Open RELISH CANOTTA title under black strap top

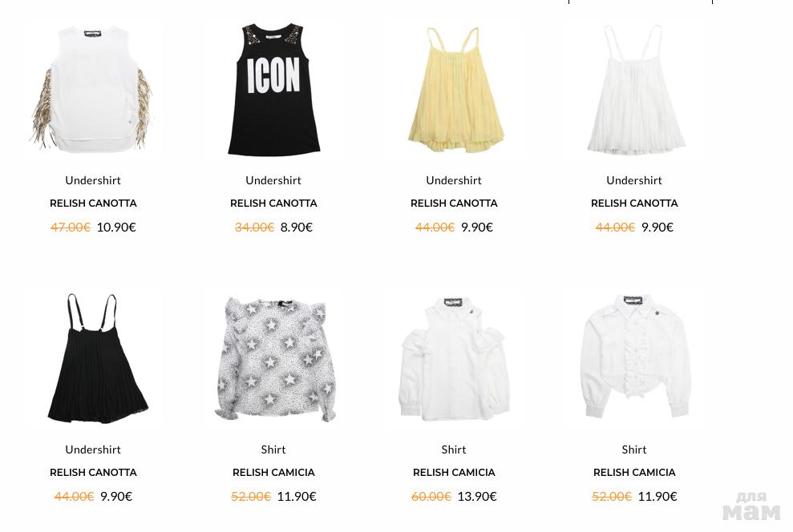pyautogui.click(x=93, y=473)
